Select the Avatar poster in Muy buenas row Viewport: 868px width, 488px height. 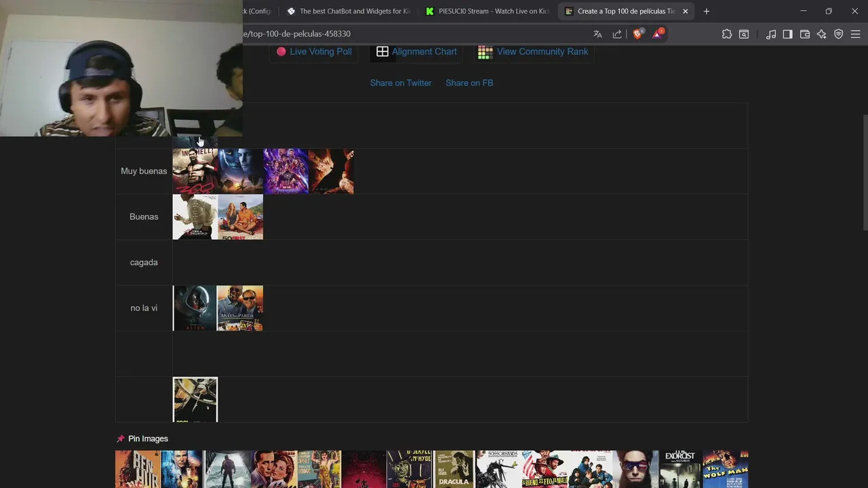click(241, 171)
